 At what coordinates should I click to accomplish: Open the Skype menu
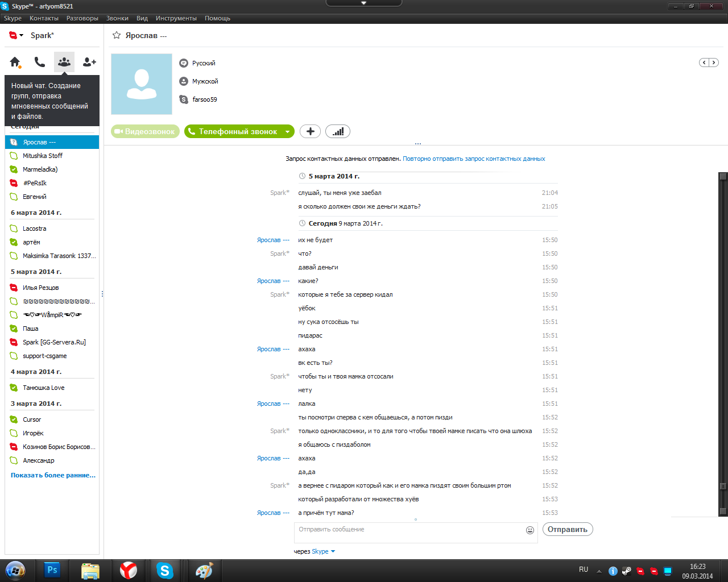[x=13, y=18]
